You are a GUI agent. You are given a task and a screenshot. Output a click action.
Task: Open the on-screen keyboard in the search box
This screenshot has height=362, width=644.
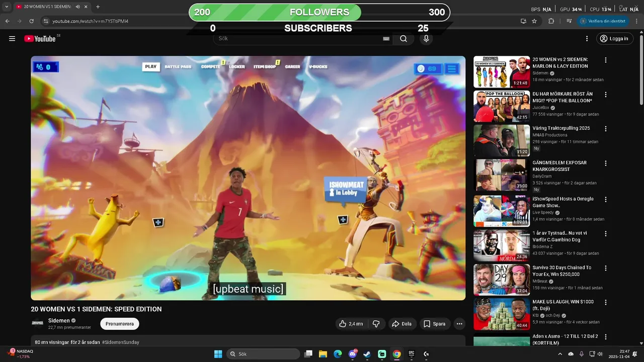386,39
